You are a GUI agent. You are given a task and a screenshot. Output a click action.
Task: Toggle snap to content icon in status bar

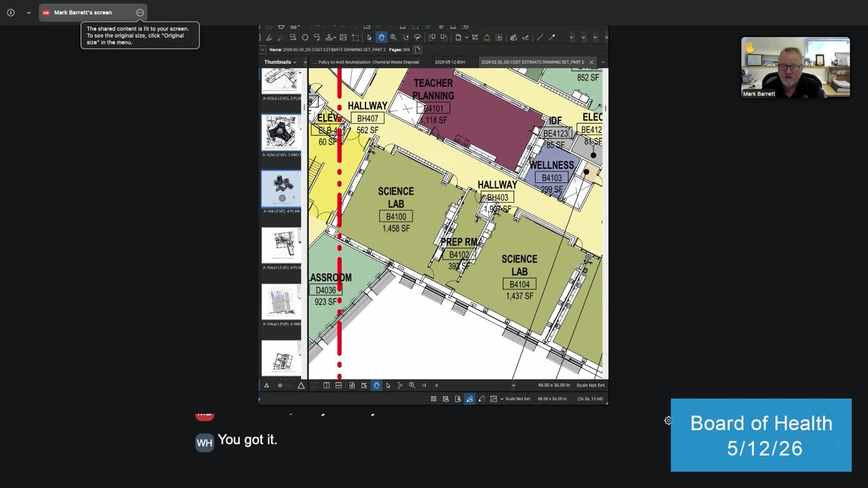tap(458, 399)
